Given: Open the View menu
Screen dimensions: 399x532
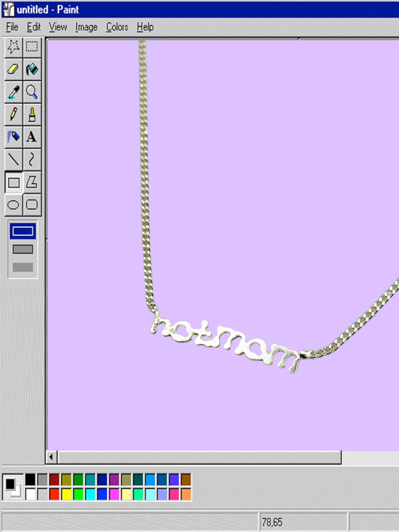Looking at the screenshot, I should (58, 27).
